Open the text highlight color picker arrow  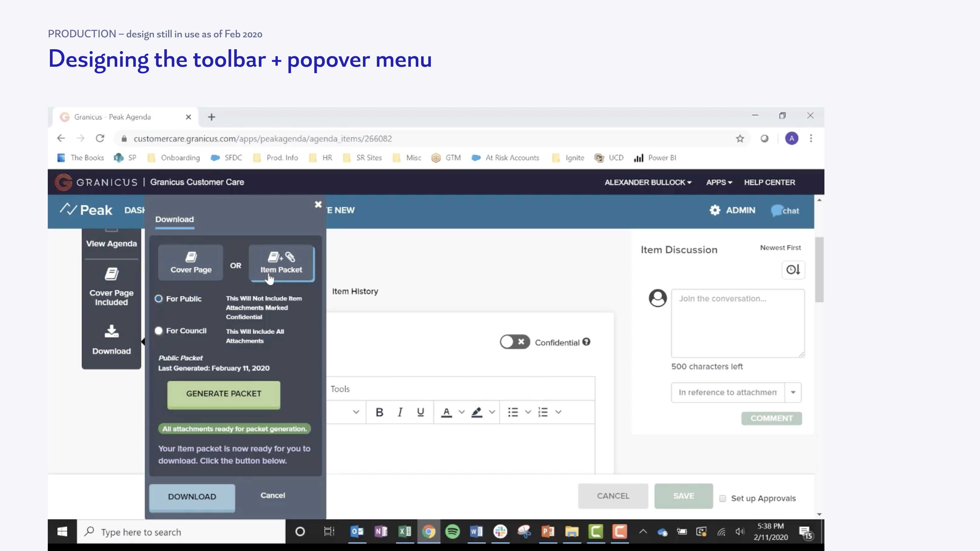coord(492,412)
